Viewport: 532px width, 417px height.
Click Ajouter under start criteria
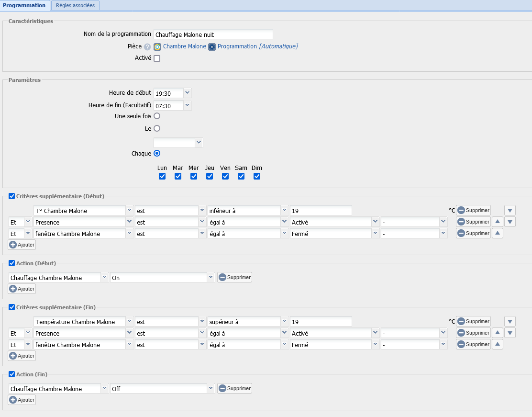22,245
